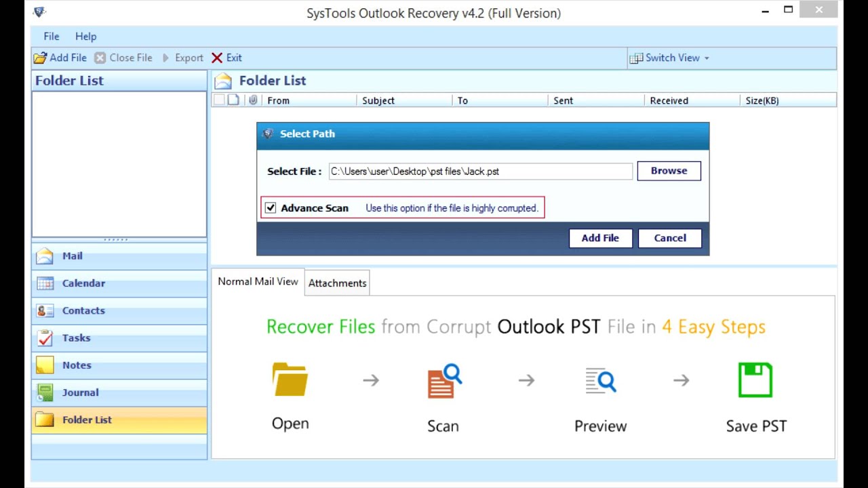Click the Preview step magnifier icon
The width and height of the screenshot is (868, 488).
pos(601,380)
